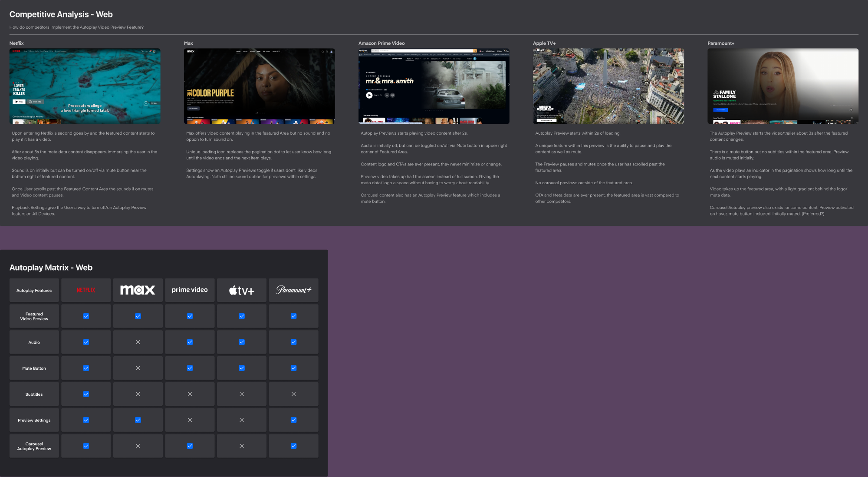Open the Max Color Purple screenshot
Image resolution: width=868 pixels, height=477 pixels.
pos(260,86)
